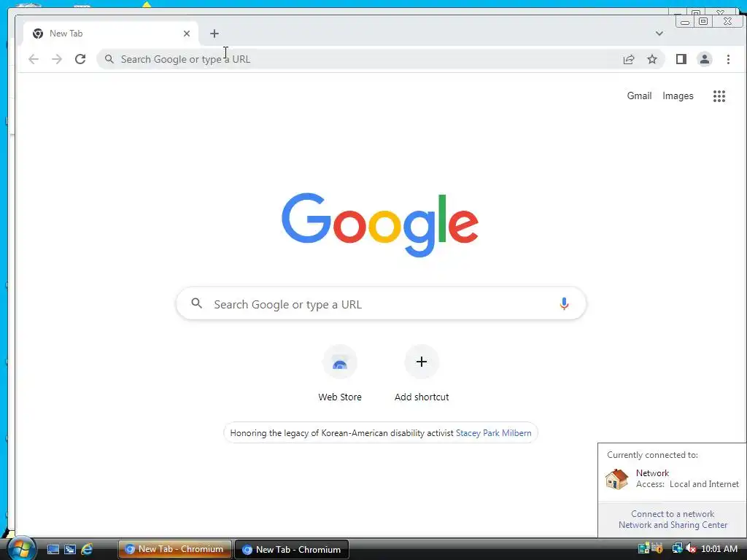Screen dimensions: 747x560
Task: Close the New Tab browser tab
Action: coord(187,34)
